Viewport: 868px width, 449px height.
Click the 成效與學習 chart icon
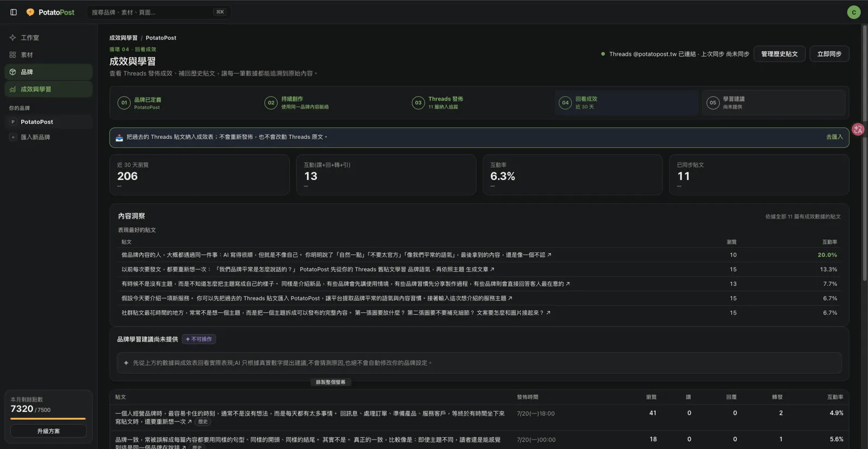(x=12, y=89)
